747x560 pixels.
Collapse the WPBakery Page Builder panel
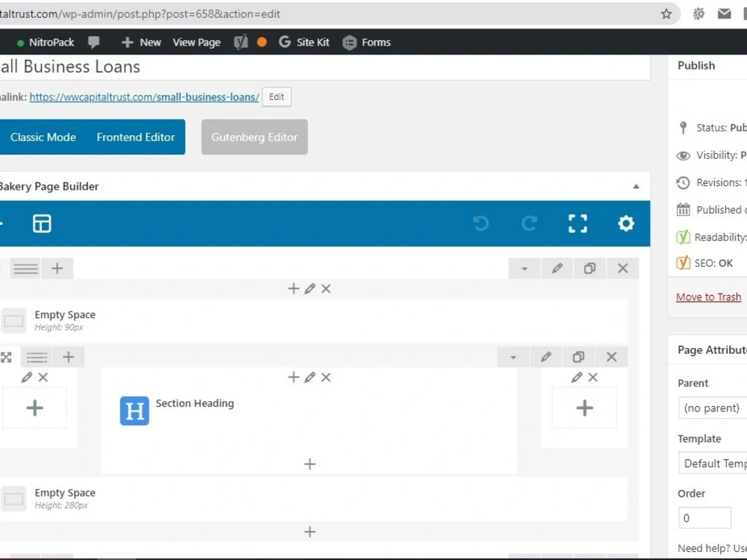636,186
